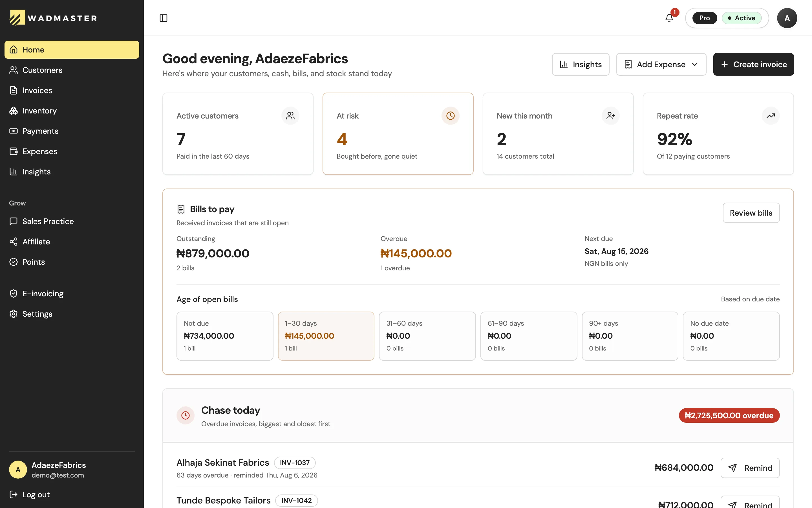Remind Alhaja Sekinat Fabrics about INV-1037
Viewport: 812px width, 508px height.
pyautogui.click(x=750, y=468)
